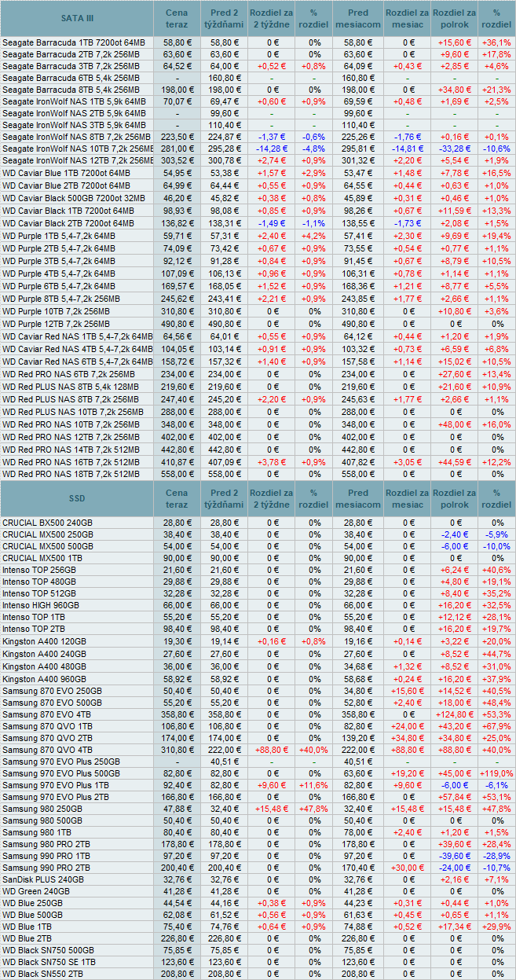Image resolution: width=516 pixels, height=980 pixels.
Task: Select the 303,52 € current price cell
Action: coord(177,160)
